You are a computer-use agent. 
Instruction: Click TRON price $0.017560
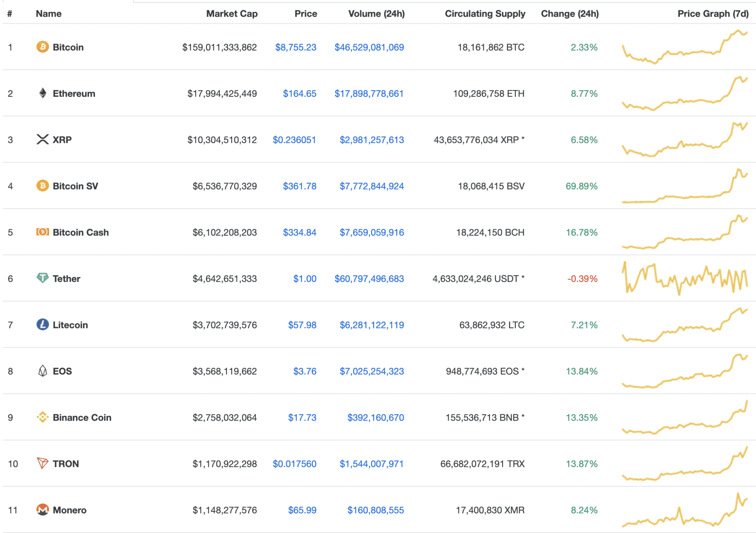[x=294, y=464]
